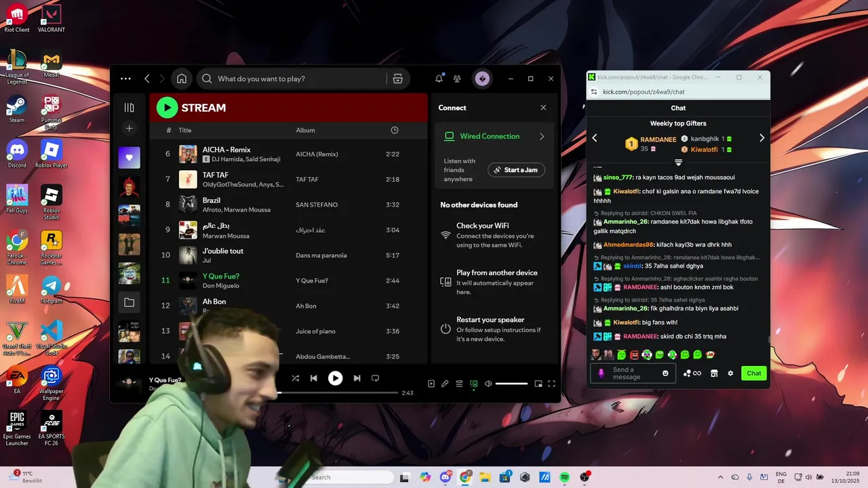Click Start a Jam button

(516, 170)
